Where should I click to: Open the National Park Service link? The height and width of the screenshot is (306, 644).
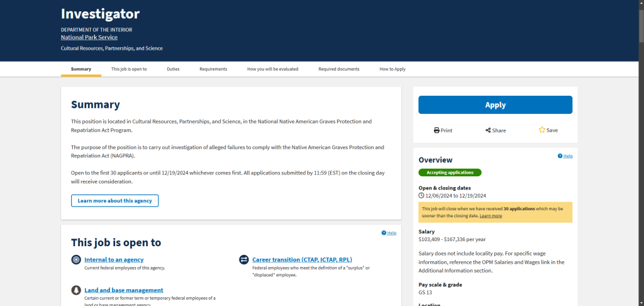click(x=89, y=37)
